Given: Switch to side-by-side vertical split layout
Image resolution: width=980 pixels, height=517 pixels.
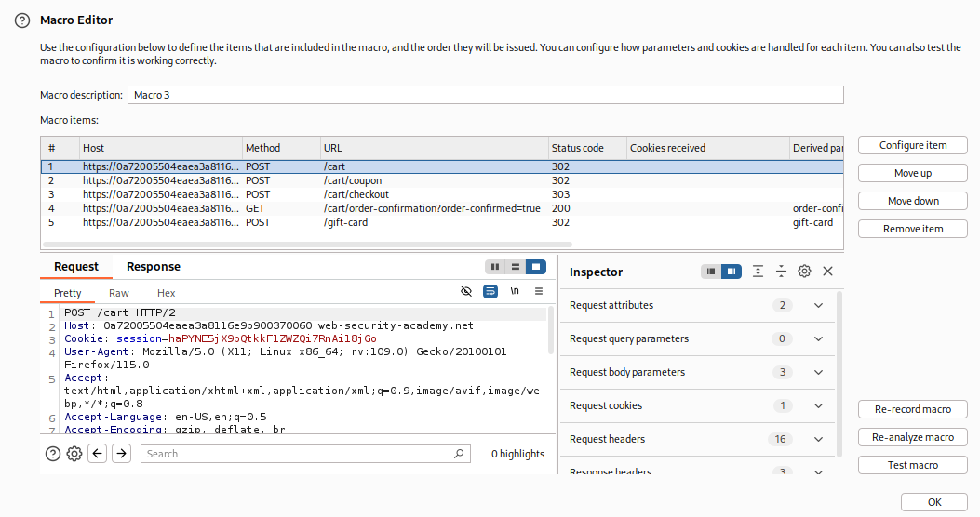Looking at the screenshot, I should (495, 267).
